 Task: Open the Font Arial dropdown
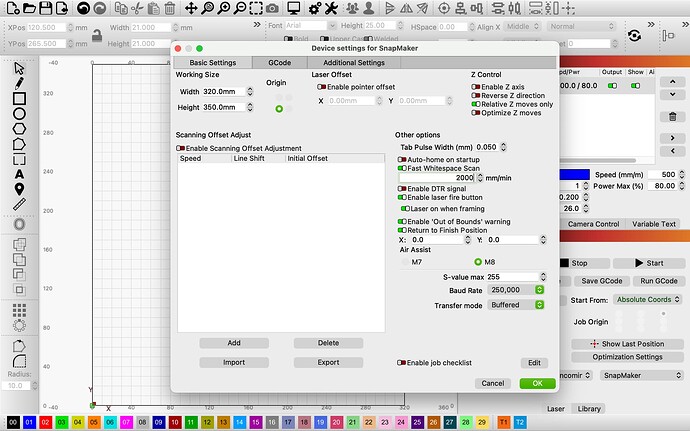pos(310,26)
